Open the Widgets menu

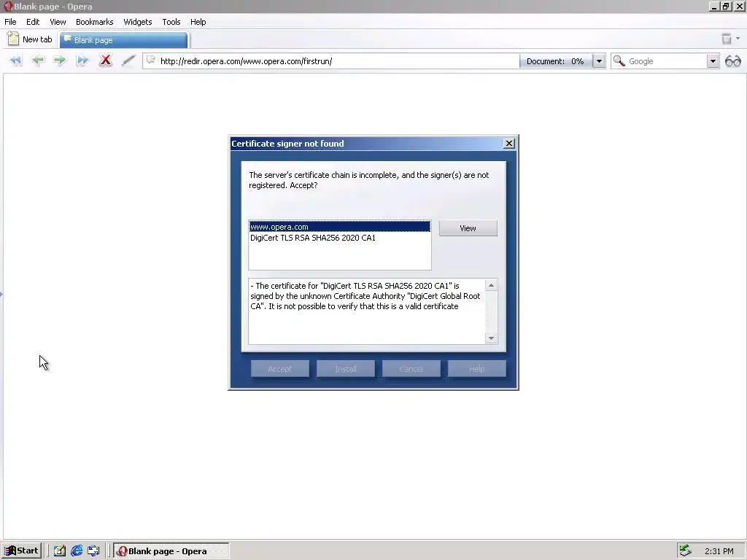pos(138,22)
